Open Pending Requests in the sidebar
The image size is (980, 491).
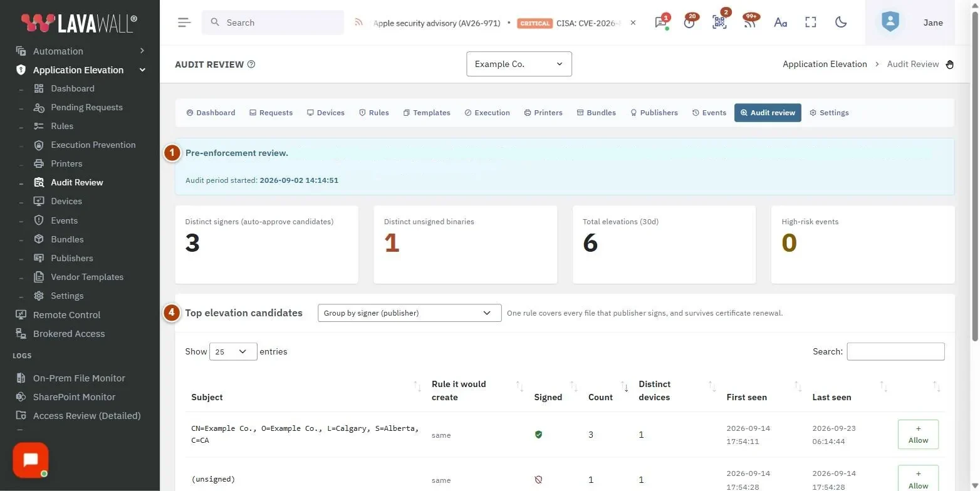(x=86, y=107)
